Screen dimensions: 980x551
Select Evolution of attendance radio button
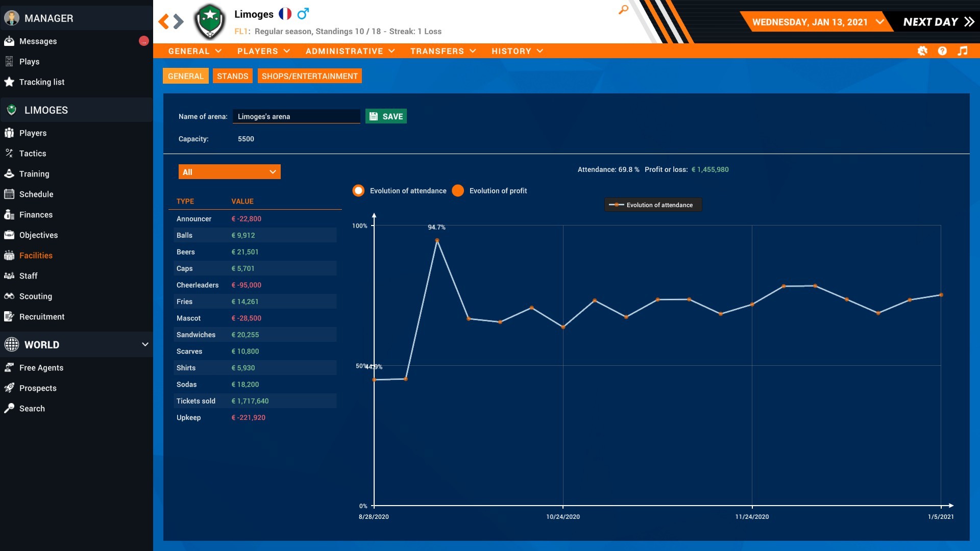(x=358, y=191)
